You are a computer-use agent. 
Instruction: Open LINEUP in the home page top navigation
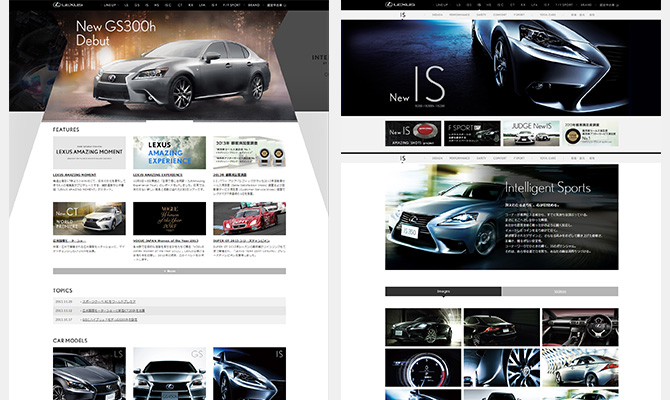click(x=110, y=6)
